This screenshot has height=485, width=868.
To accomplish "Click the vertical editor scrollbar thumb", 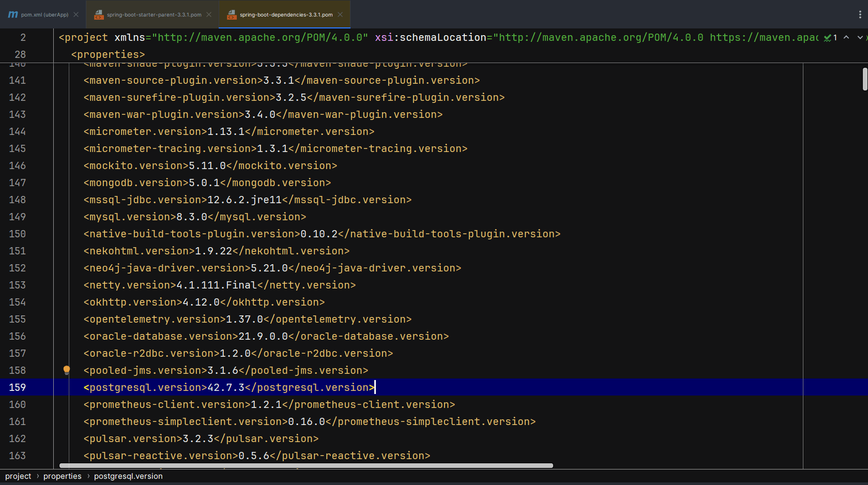I will click(865, 79).
